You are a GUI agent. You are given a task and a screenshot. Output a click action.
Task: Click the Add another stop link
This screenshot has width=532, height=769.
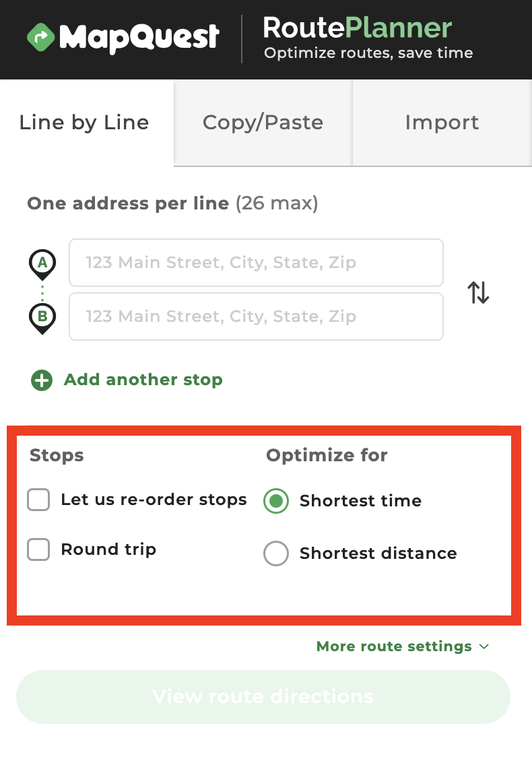point(143,380)
